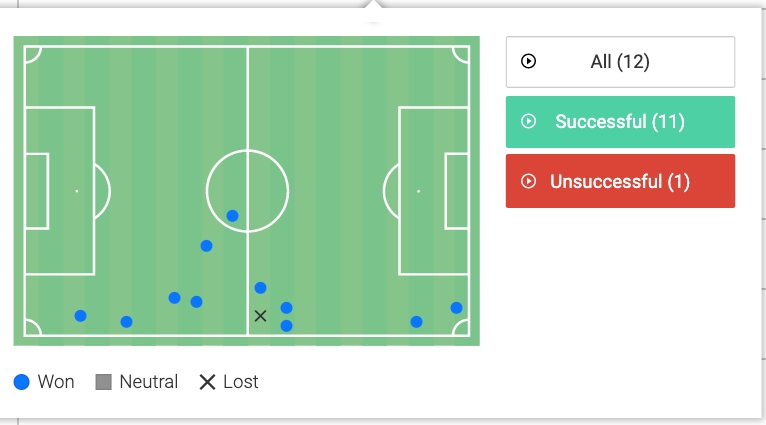This screenshot has width=766, height=425.
Task: Click the play icon in All (12)
Action: point(529,62)
